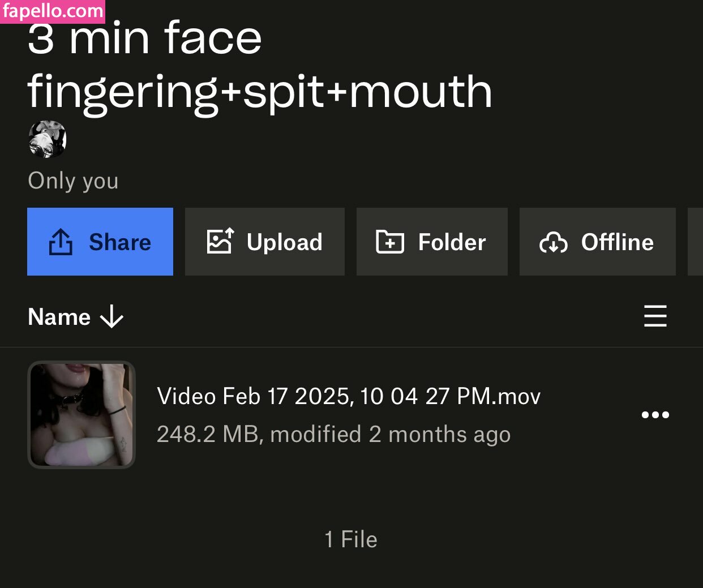The height and width of the screenshot is (588, 703).
Task: Open the video file thumbnail preview
Action: coord(82,415)
